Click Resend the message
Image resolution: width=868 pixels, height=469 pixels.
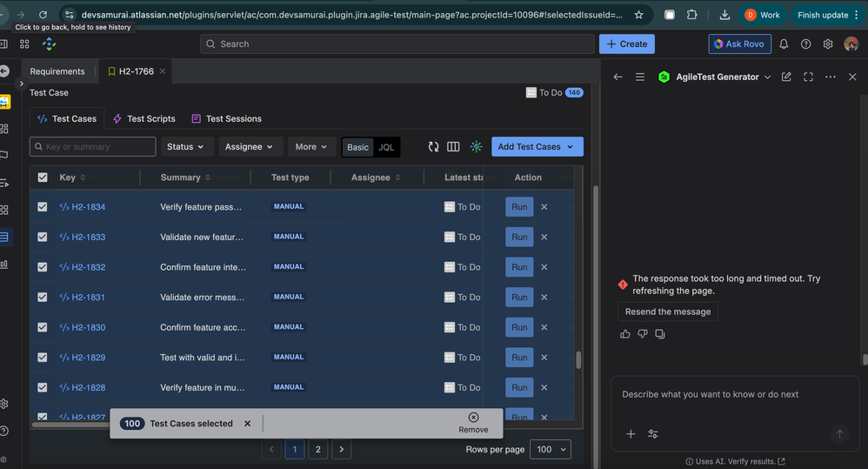tap(668, 312)
